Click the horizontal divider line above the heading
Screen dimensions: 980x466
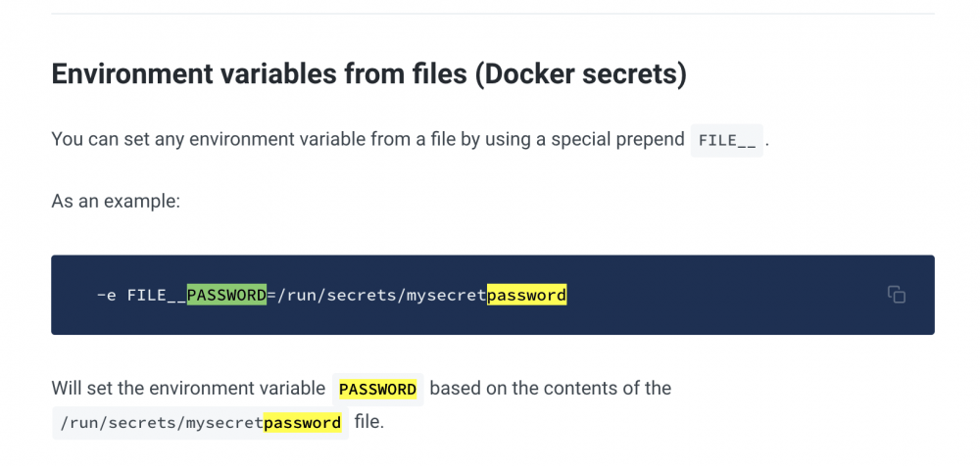[493, 13]
